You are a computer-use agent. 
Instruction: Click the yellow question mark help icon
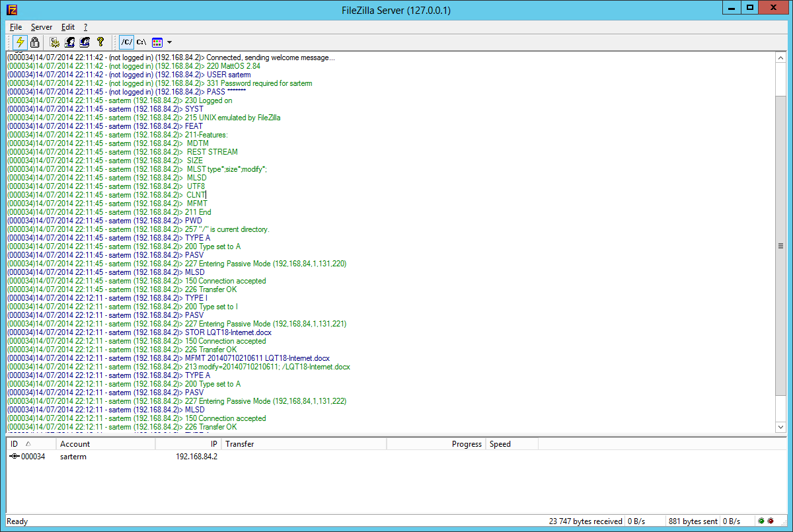click(x=100, y=42)
